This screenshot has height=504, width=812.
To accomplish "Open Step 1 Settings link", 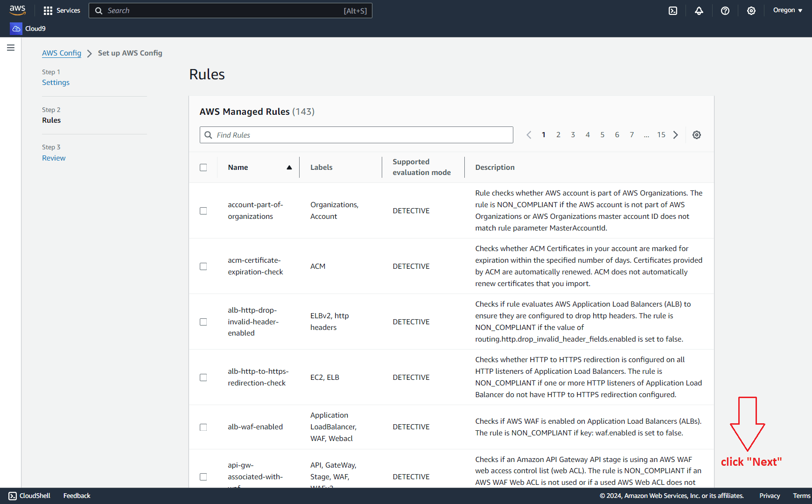I will pyautogui.click(x=56, y=83).
